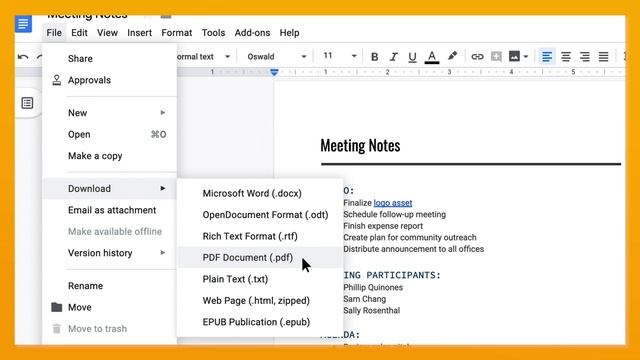Expand the New submenu arrow
The height and width of the screenshot is (360, 640).
[163, 113]
